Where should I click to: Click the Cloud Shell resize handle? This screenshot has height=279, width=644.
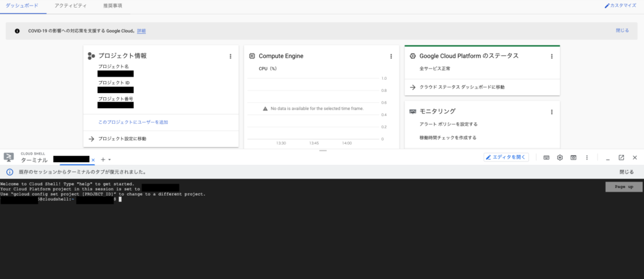(323, 151)
